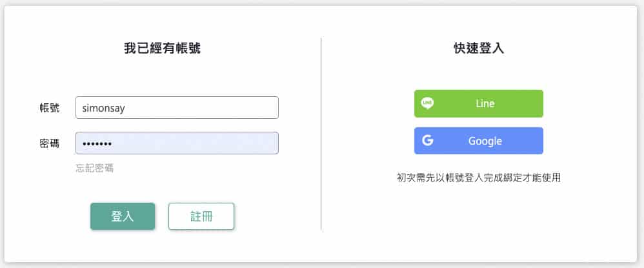Click the 快速登入 heading

[478, 48]
